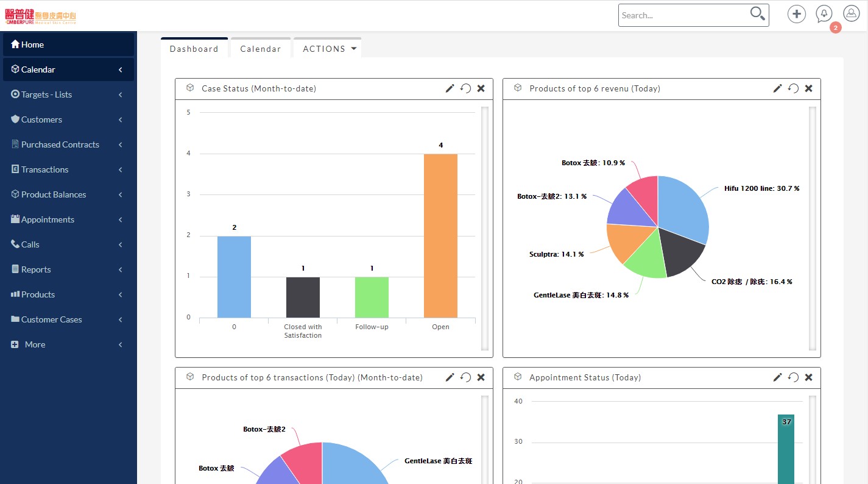Close the Products of top 6 revenu dashlet
The height and width of the screenshot is (484, 868).
[x=809, y=88]
